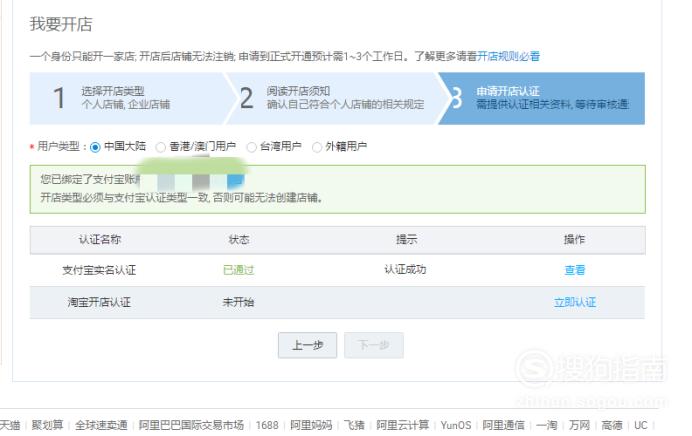Open the 一淘 footer link
Screen dimensions: 692x436
point(547,425)
